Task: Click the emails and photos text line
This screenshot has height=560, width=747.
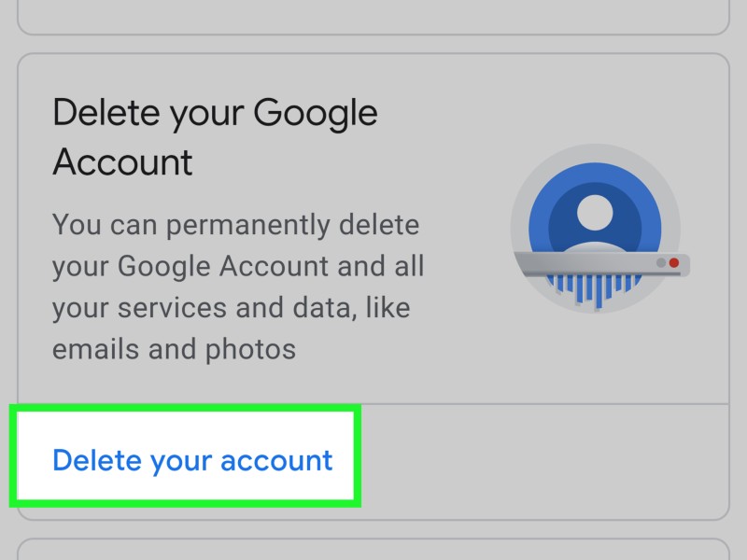Action: (x=174, y=349)
